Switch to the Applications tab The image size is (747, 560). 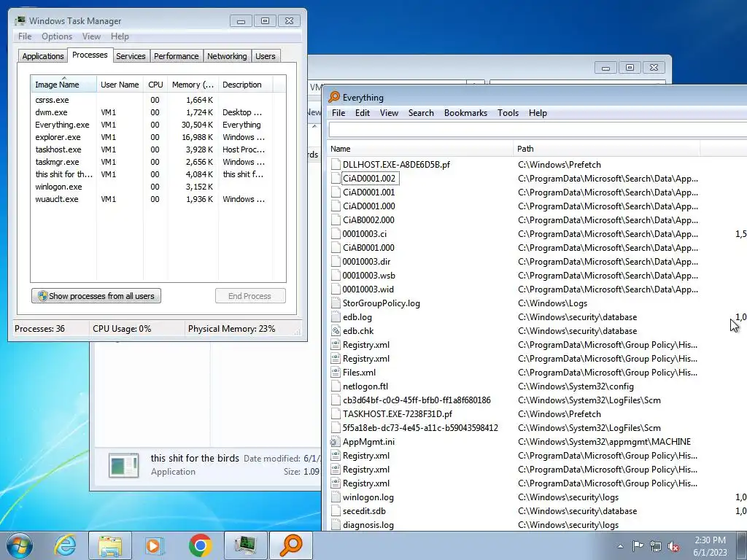click(43, 56)
